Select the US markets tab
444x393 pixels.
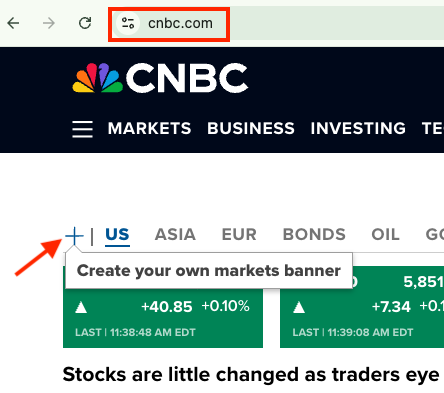[117, 235]
